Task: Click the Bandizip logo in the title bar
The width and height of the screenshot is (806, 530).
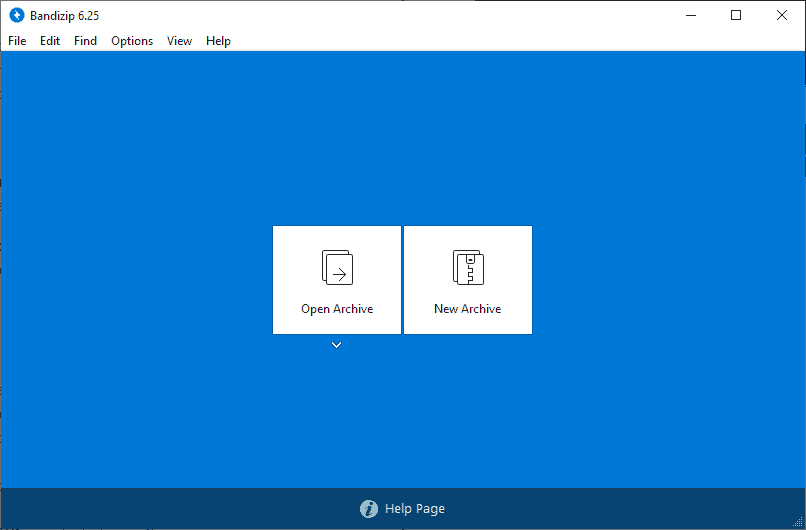Action: [x=17, y=15]
